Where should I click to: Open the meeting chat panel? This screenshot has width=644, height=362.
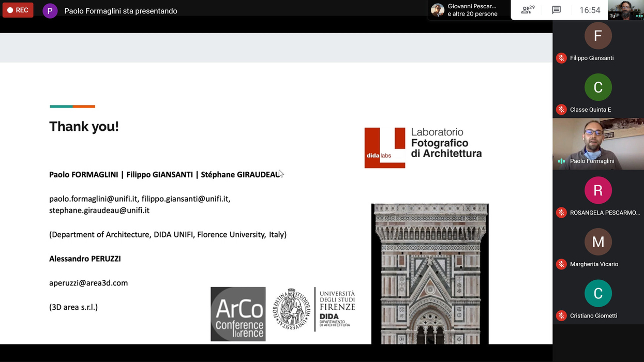557,10
